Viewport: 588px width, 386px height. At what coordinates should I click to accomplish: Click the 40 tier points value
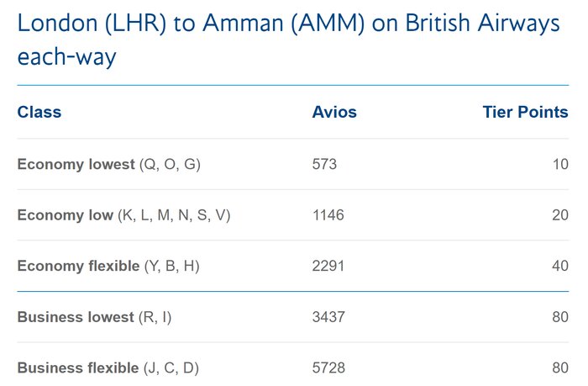coord(560,266)
